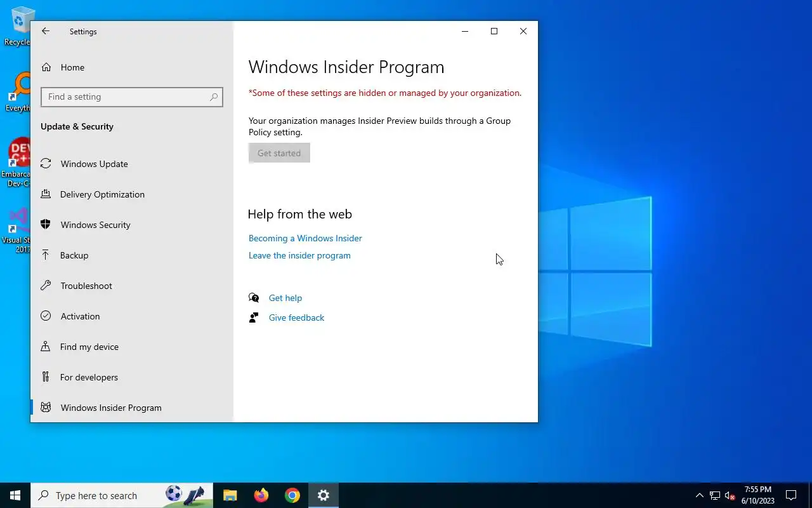Viewport: 812px width, 508px height.
Task: Select the Embarcadero Dev-C++ desktop icon
Action: tap(16, 163)
